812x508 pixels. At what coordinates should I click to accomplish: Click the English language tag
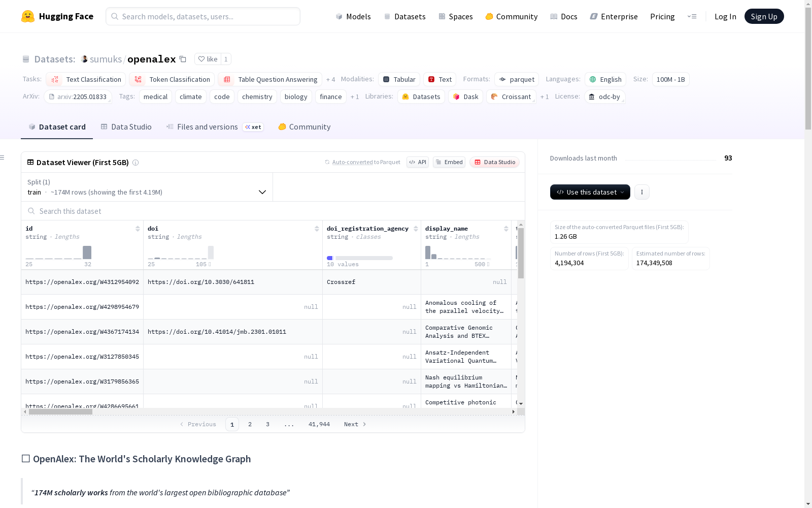point(605,79)
